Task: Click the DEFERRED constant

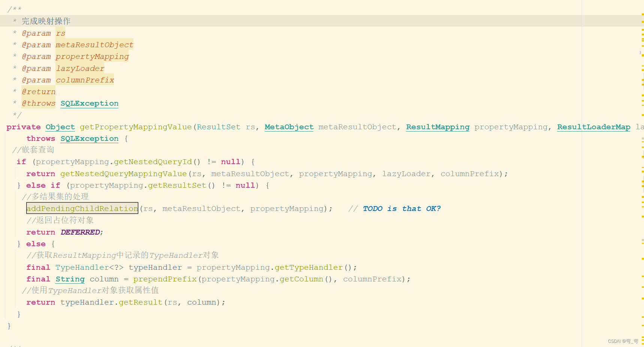Action: click(80, 232)
